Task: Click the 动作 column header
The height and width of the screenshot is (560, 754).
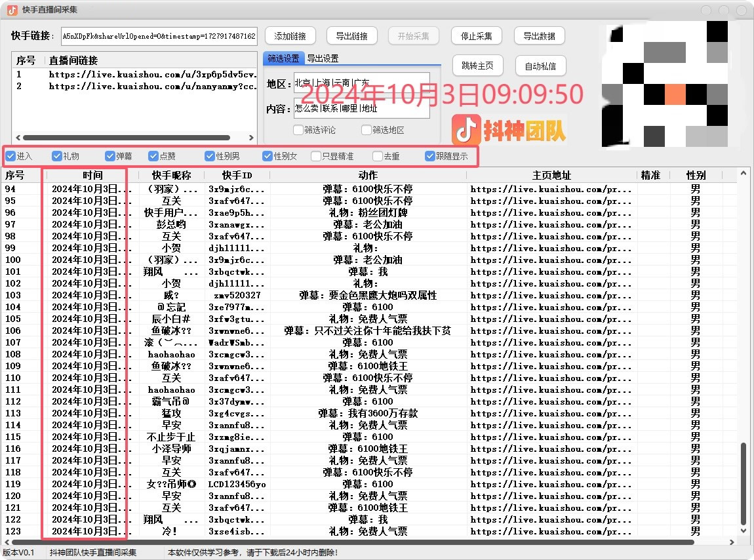Action: pos(368,176)
